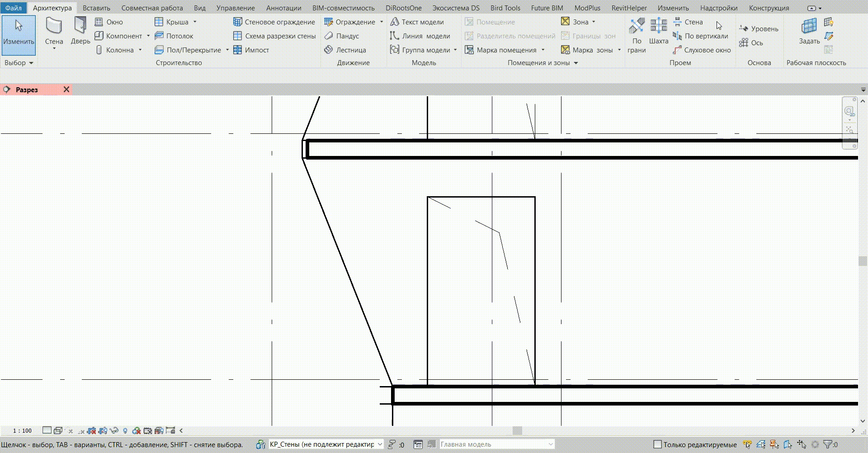Click the Ось (Grid) tool
Image resolution: width=868 pixels, height=453 pixels.
click(751, 42)
